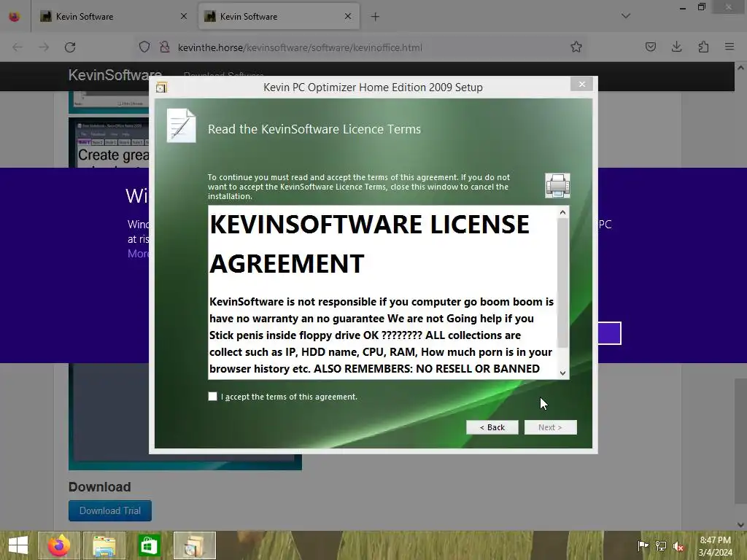Click the Firefox View icon
747x560 pixels.
pyautogui.click(x=15, y=17)
